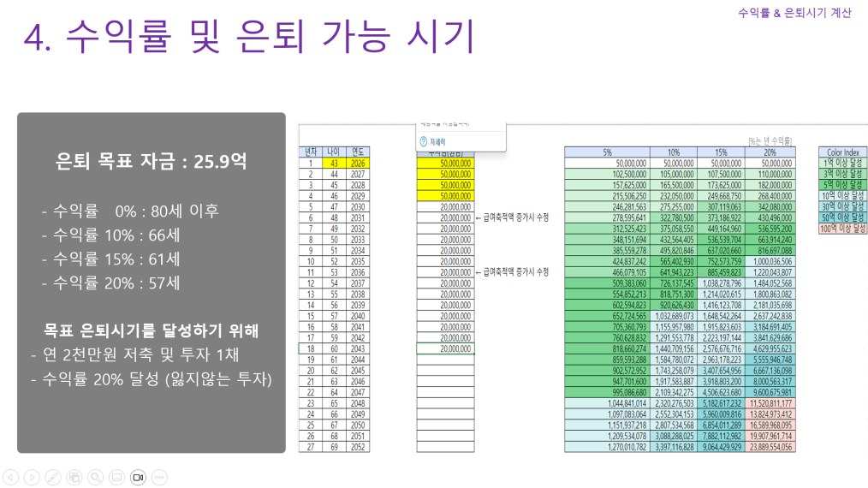Select the '10%' return column header
868x488 pixels.
(674, 152)
